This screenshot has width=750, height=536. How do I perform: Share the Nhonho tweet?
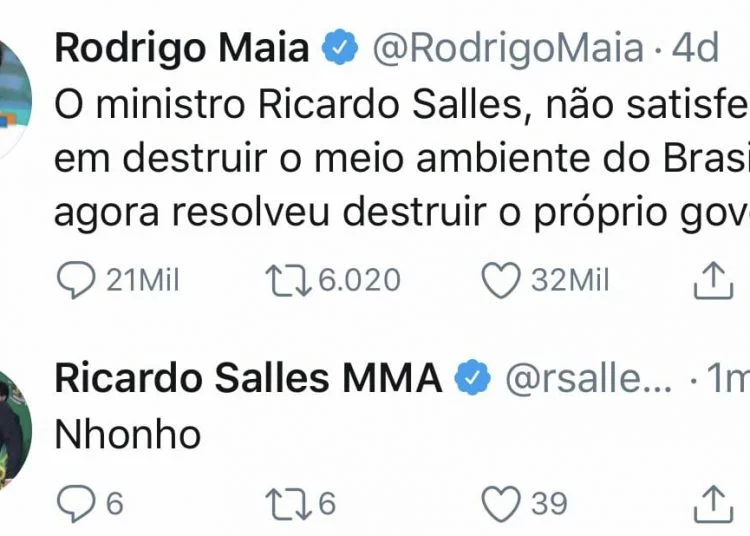(713, 503)
